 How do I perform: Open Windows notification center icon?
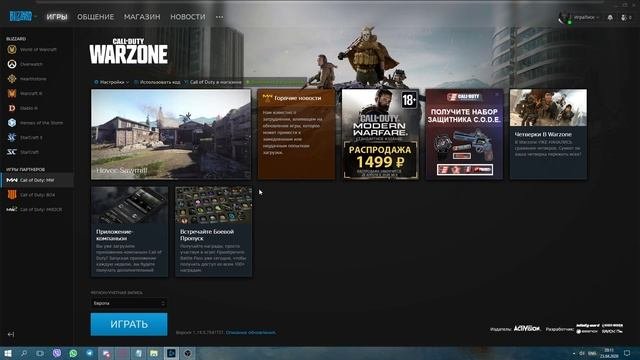627,353
